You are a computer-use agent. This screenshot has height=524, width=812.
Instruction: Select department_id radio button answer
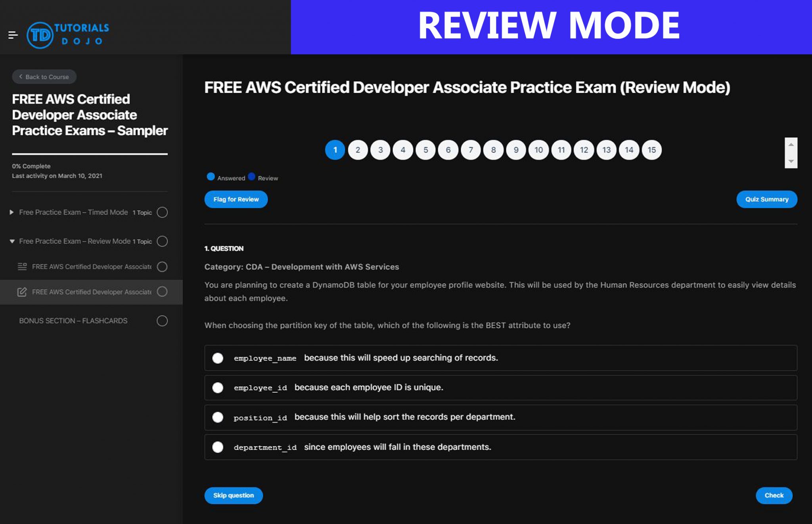coord(218,447)
